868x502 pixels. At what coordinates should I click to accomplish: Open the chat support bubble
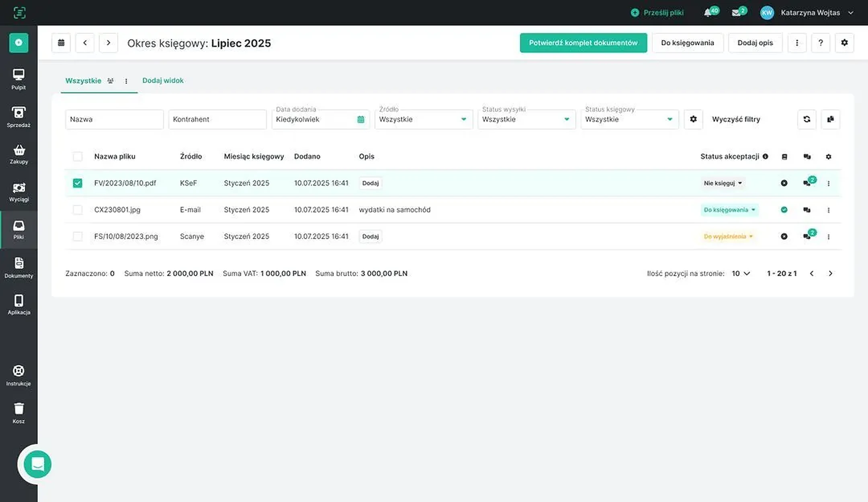(37, 464)
